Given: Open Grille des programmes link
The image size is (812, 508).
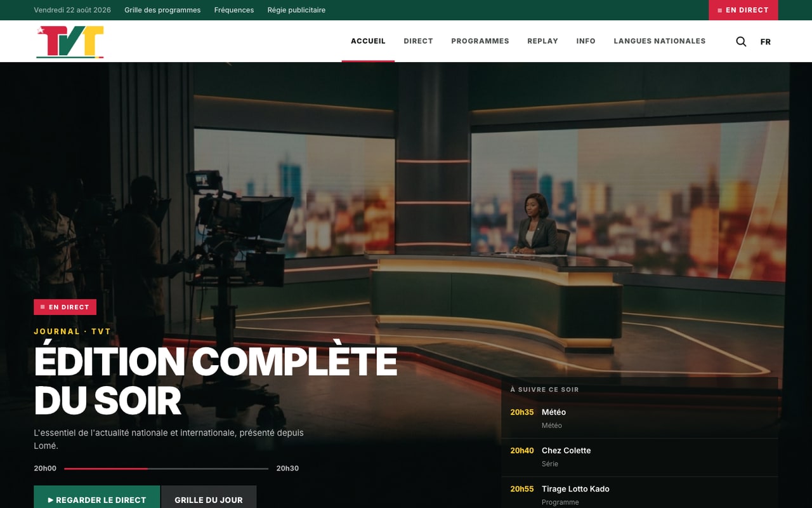Looking at the screenshot, I should pyautogui.click(x=162, y=10).
